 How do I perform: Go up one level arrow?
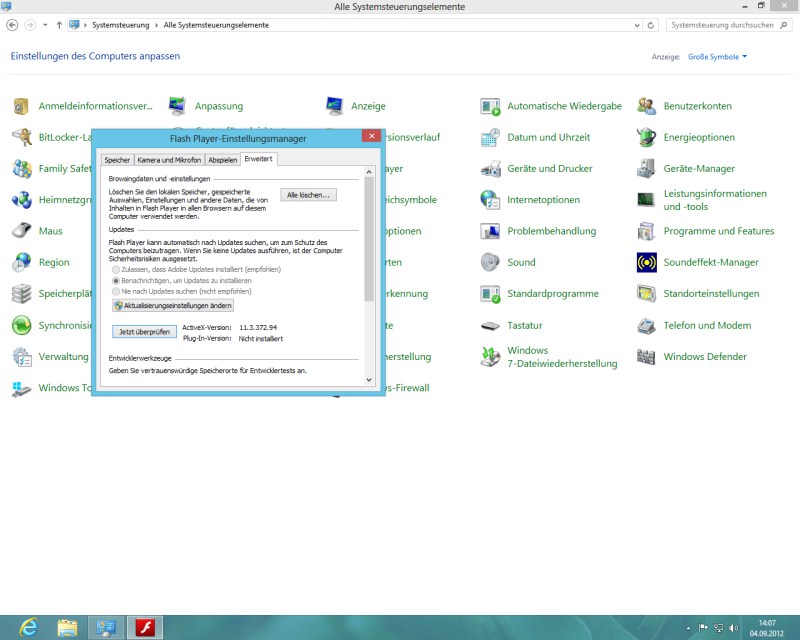59,25
